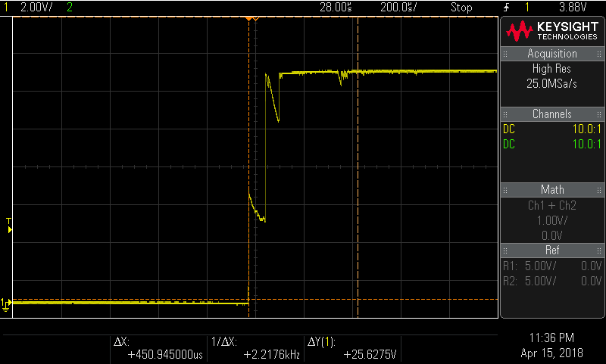Image resolution: width=606 pixels, height=364 pixels.
Task: Click the green channel 2 indicator in the top bar
Action: tap(70, 8)
